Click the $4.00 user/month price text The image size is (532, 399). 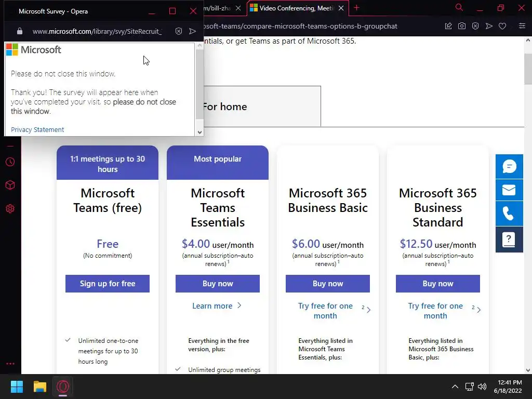point(218,244)
